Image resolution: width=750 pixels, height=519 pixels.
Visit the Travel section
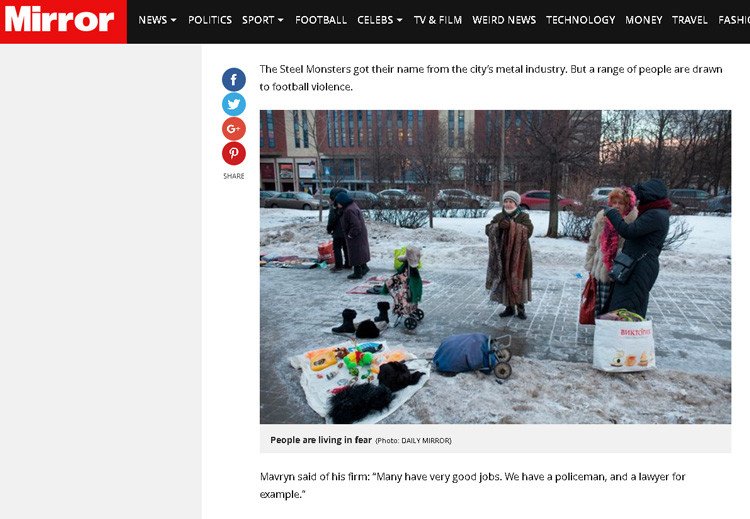689,20
